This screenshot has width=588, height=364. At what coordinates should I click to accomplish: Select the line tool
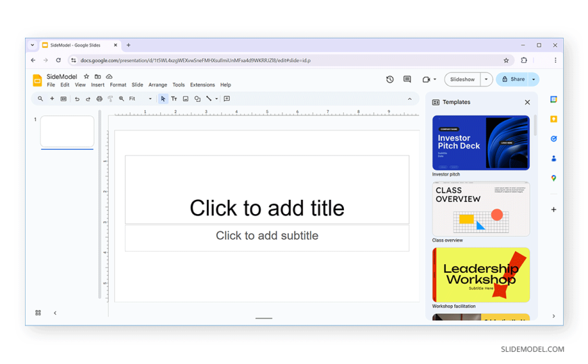coord(209,99)
